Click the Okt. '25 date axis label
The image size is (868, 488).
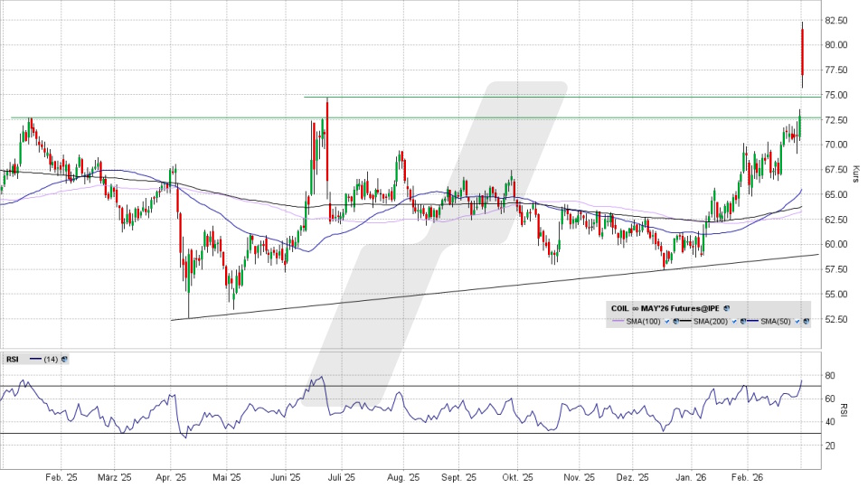(x=517, y=477)
